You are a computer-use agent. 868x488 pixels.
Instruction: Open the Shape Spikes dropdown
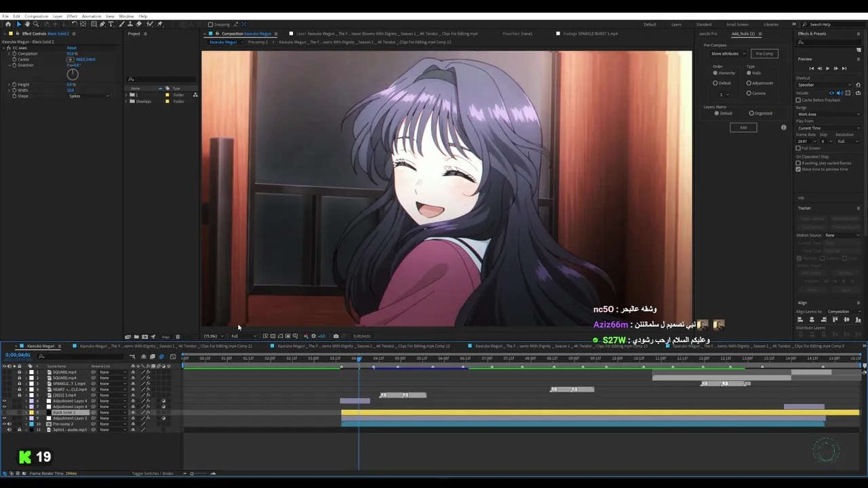90,96
